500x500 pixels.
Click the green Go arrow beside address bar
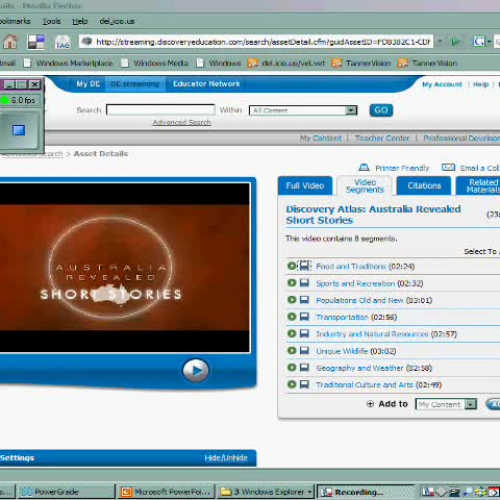(455, 42)
